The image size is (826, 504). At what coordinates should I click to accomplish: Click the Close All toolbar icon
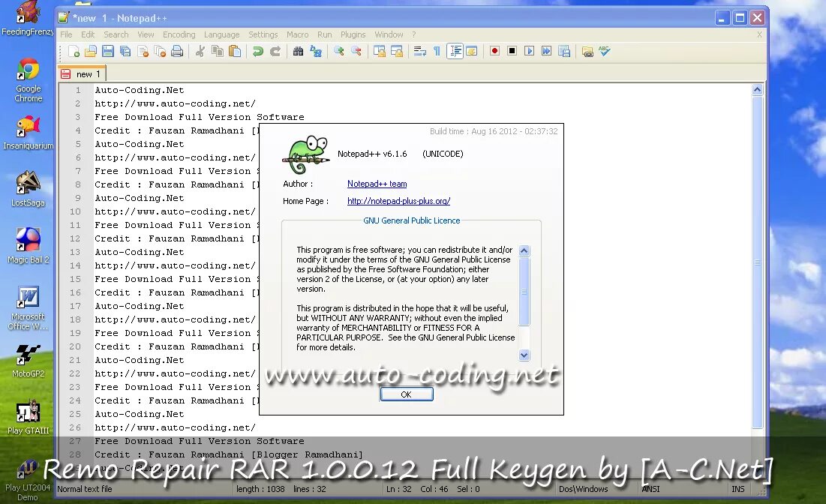click(x=160, y=51)
